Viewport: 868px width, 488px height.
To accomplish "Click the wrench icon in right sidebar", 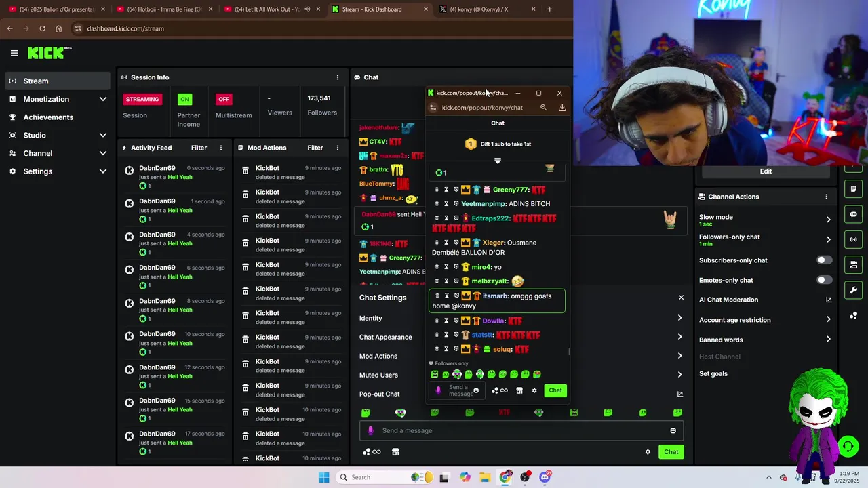I will point(854,290).
